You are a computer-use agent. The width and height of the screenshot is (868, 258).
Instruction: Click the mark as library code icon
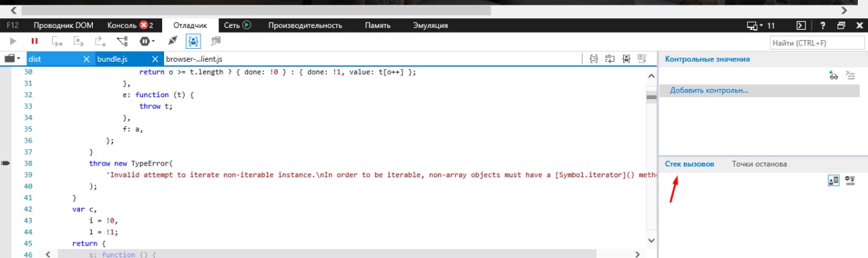tap(626, 59)
